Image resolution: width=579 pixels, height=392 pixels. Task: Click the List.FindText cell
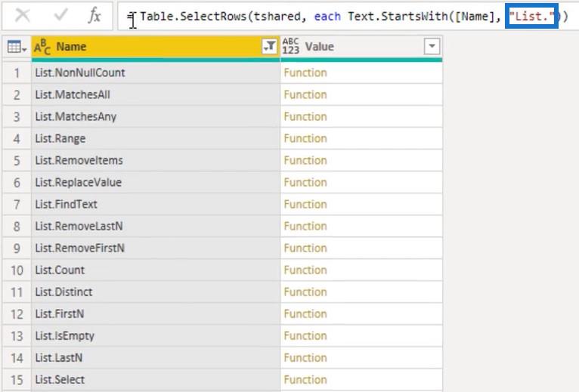point(156,205)
